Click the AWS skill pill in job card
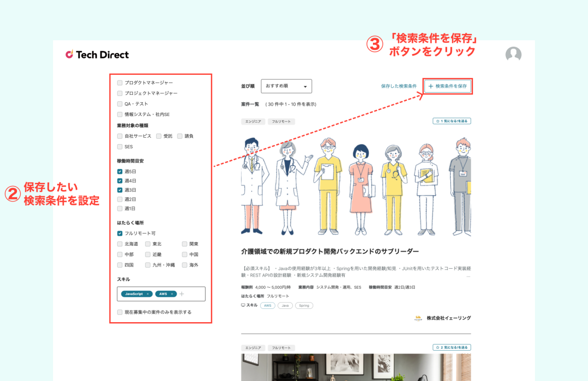 268,306
